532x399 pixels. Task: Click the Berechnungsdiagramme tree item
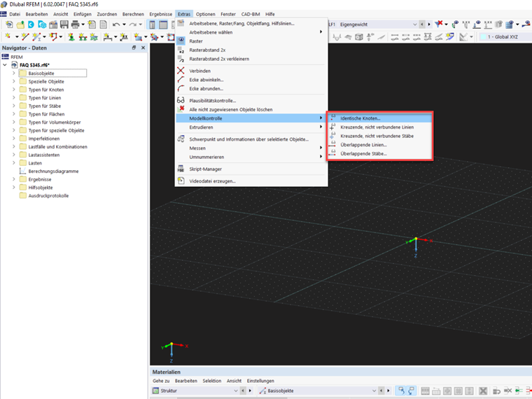click(53, 171)
